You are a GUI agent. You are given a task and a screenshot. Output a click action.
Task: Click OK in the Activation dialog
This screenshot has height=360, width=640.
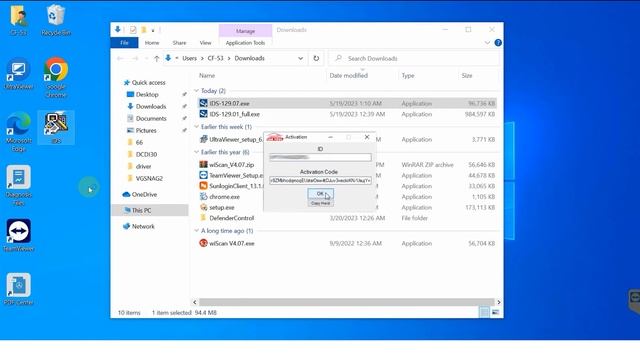point(320,193)
